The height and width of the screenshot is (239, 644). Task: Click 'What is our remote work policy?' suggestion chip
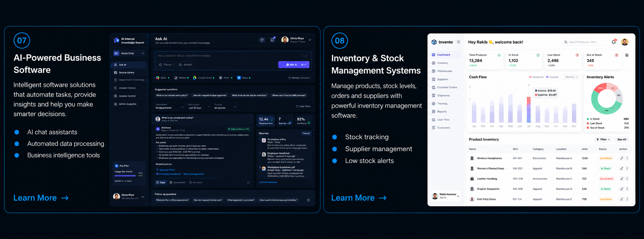(x=172, y=95)
